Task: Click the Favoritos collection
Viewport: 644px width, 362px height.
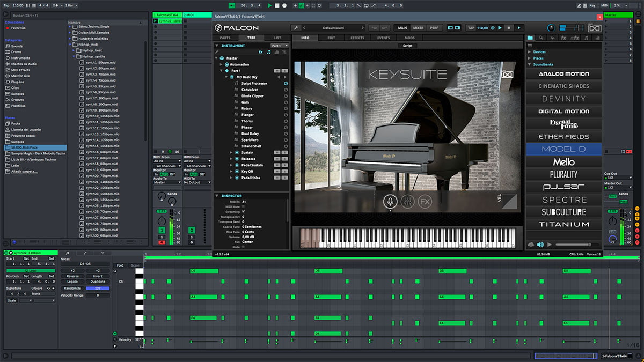Action: 18,28
